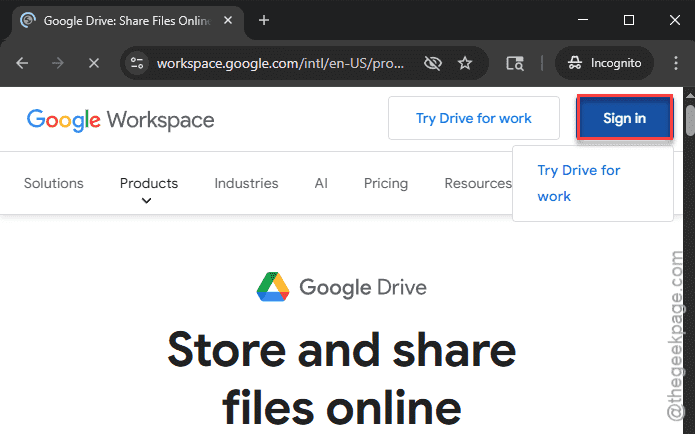Select the AI menu item

click(321, 183)
